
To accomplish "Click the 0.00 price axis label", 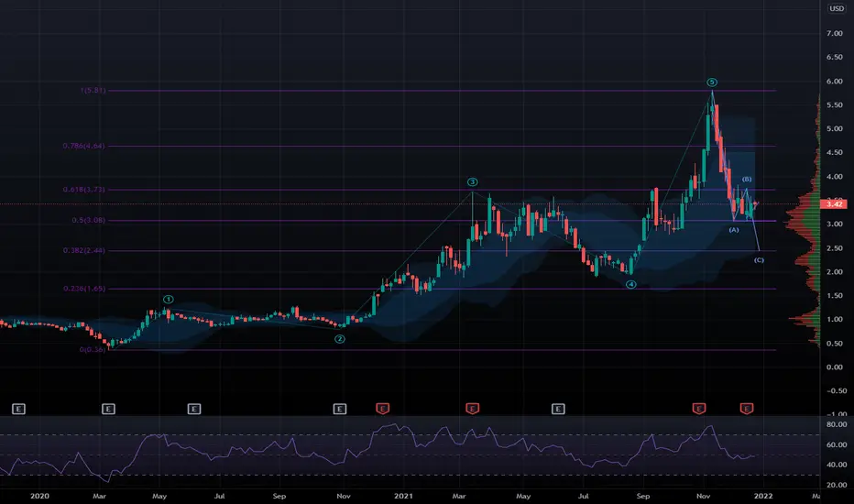I will [834, 367].
